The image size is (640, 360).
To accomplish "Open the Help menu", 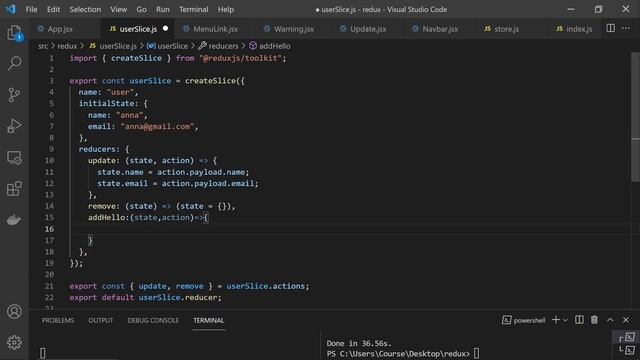I will [x=226, y=9].
